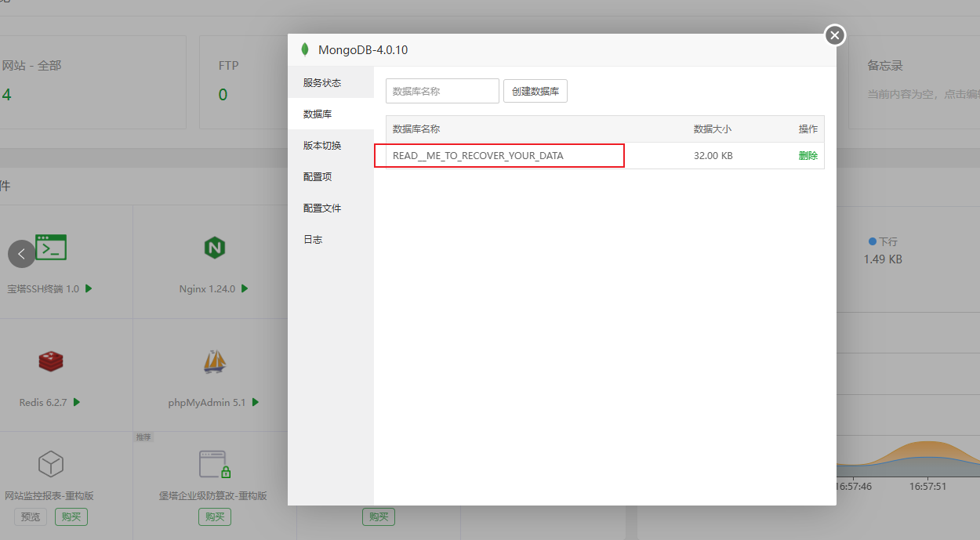Click the 堡塔企业级防篡改-重构版 label
The width and height of the screenshot is (980, 540).
pos(213,495)
